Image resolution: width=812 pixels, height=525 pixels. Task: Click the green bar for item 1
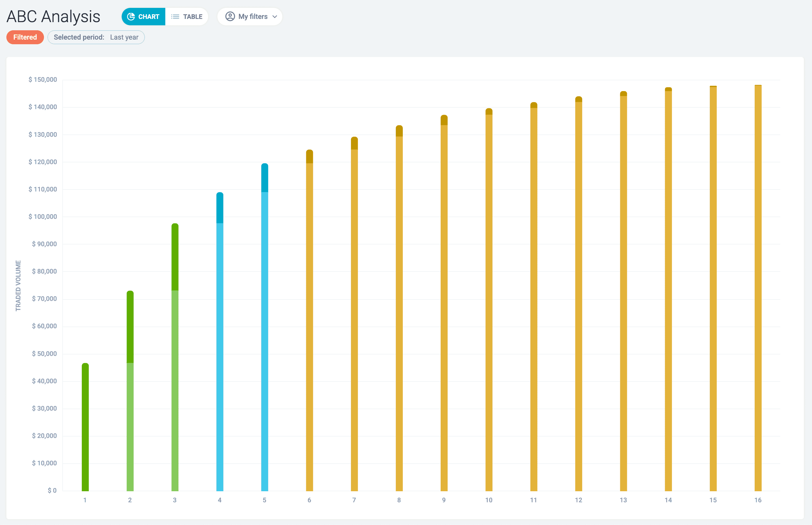click(x=85, y=426)
